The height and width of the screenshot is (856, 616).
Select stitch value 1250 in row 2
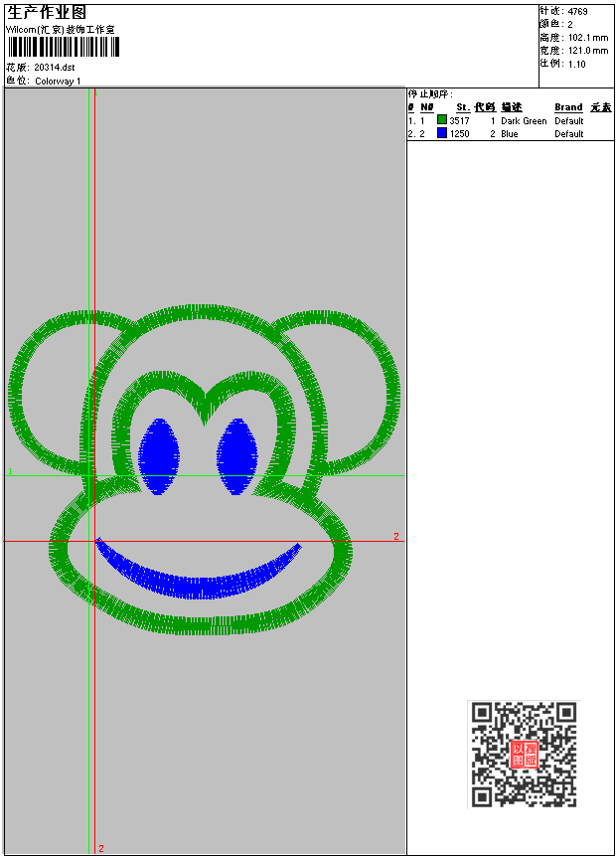click(x=459, y=134)
